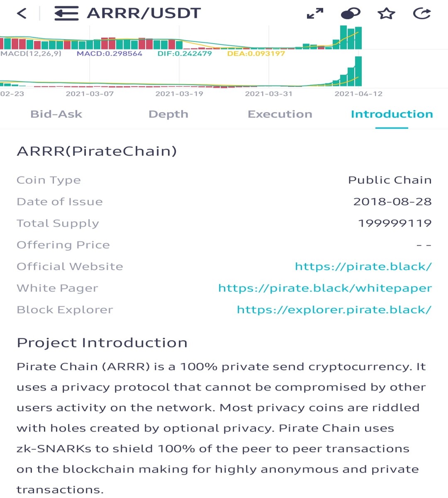This screenshot has width=448, height=498.
Task: Tap the back arrow icon
Action: pyautogui.click(x=22, y=13)
